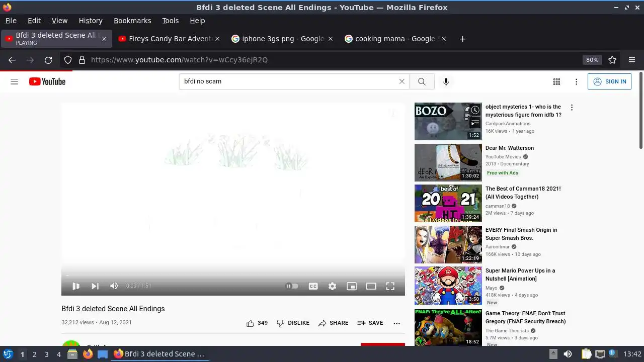Click the URL address bar

[332, 60]
